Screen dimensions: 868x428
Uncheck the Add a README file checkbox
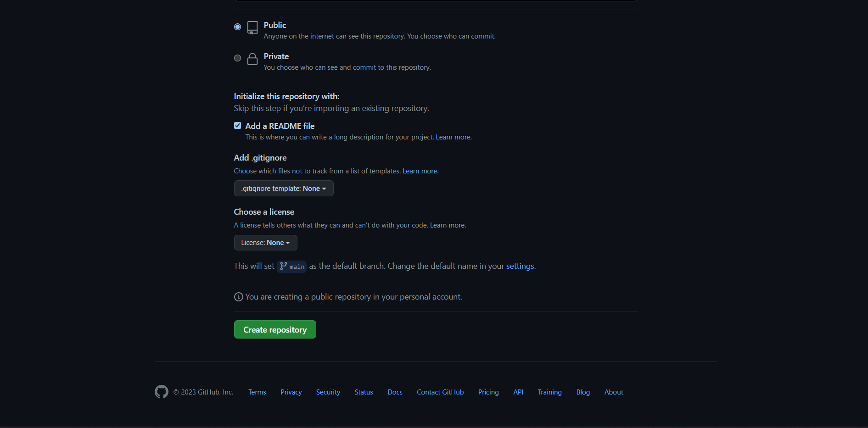(237, 125)
